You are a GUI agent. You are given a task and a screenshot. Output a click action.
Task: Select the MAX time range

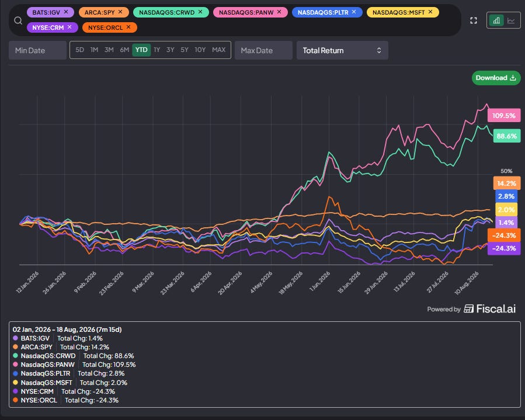pos(218,50)
